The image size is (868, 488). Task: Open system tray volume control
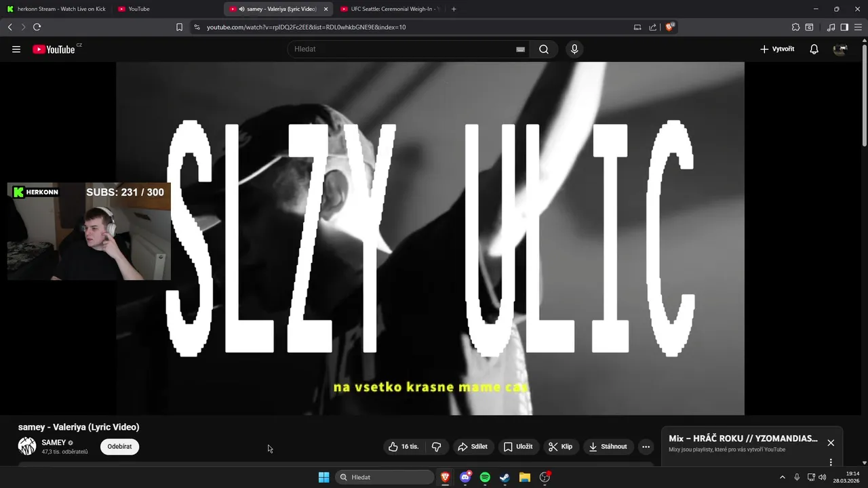pyautogui.click(x=823, y=477)
